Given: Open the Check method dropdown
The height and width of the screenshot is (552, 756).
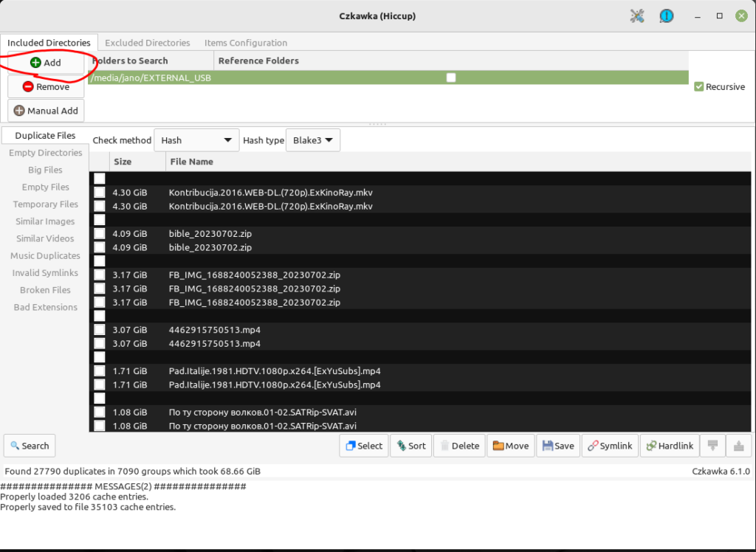Looking at the screenshot, I should click(196, 139).
